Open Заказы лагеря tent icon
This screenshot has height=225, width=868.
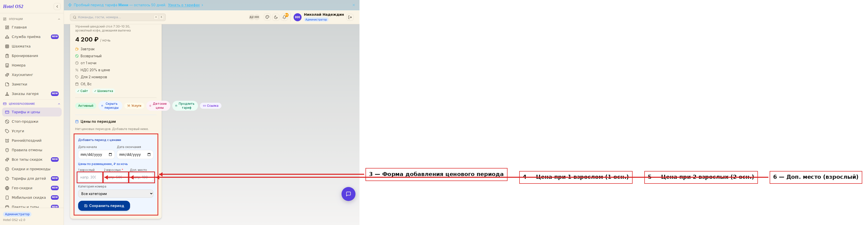[7, 94]
